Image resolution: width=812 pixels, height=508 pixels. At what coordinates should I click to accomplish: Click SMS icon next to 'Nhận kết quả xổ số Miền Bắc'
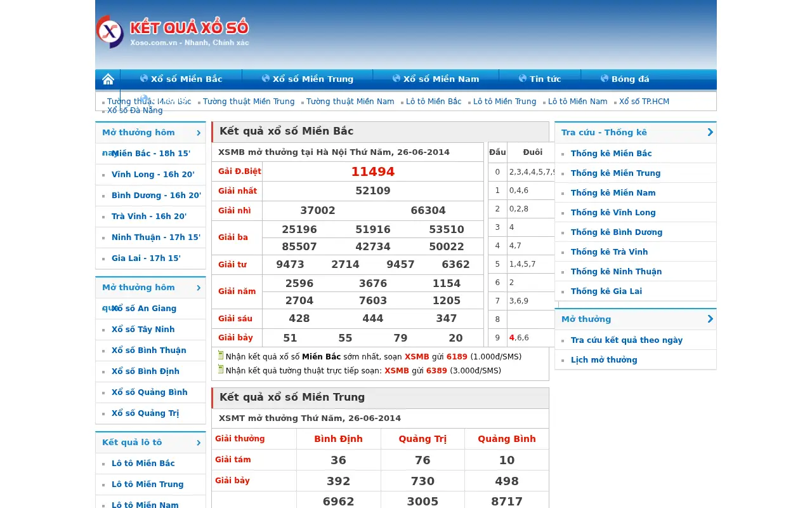(221, 356)
